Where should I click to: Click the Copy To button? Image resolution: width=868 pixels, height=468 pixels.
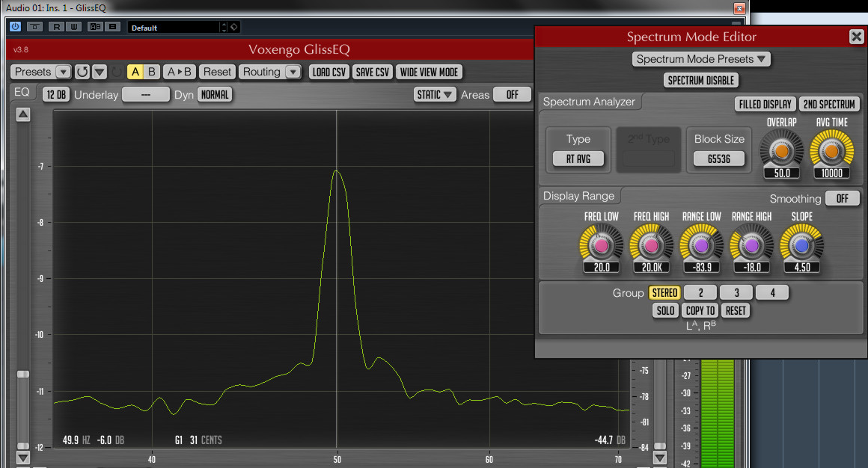[x=700, y=310]
